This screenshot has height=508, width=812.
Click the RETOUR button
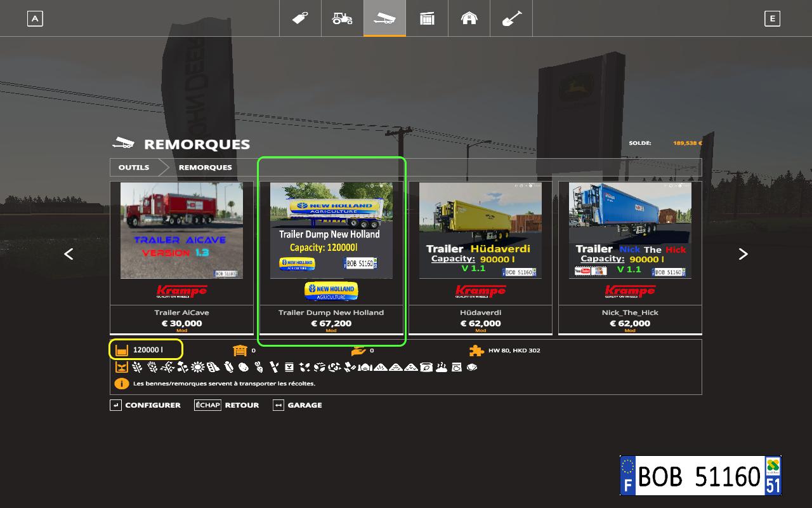pos(241,405)
